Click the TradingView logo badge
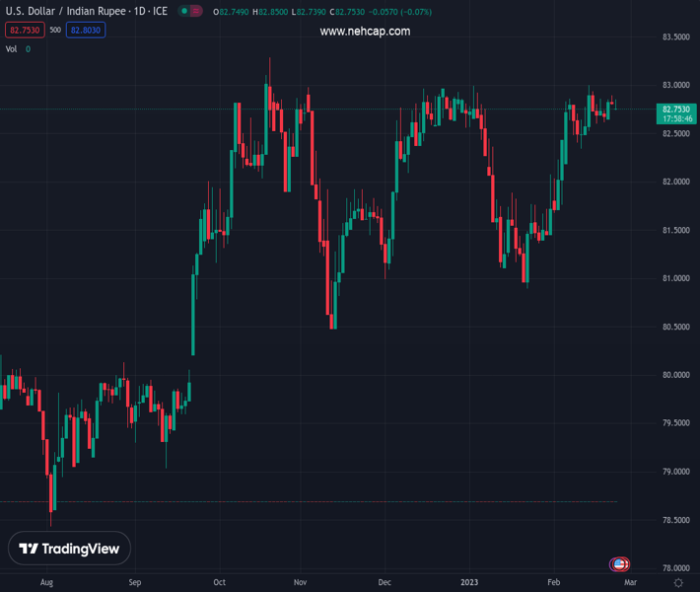 tap(69, 549)
